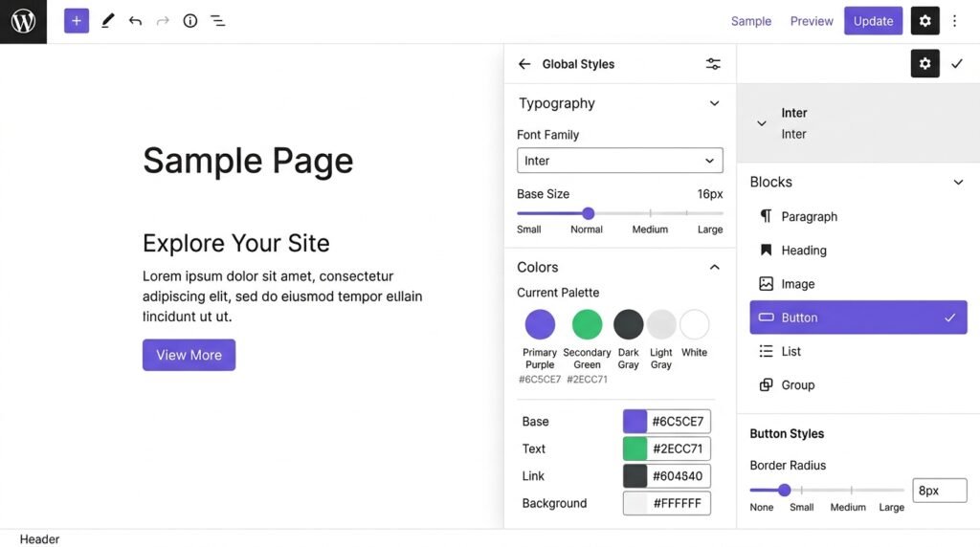Undo the last change
Image resolution: width=980 pixels, height=547 pixels.
135,21
